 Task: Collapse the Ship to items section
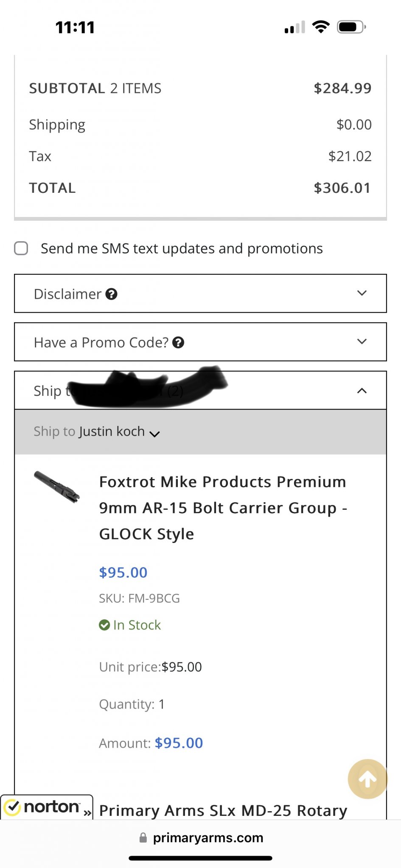pos(362,391)
